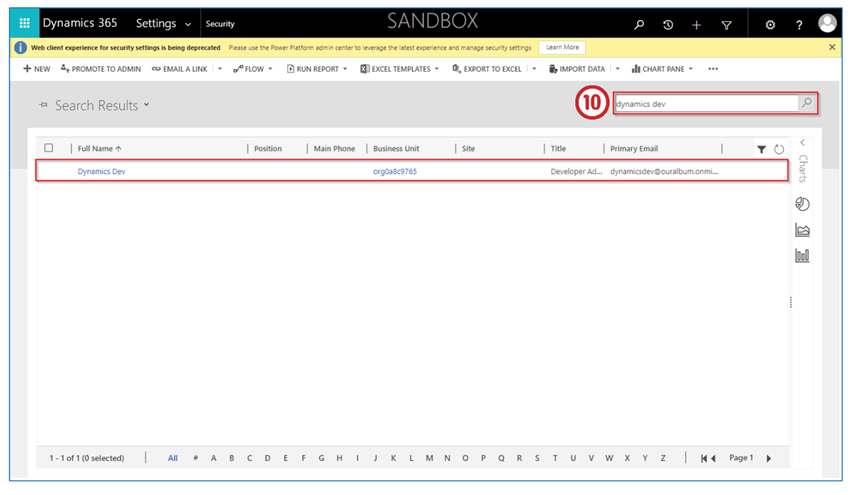This screenshot has width=856, height=495.
Task: Select Promote to Admin command
Action: click(101, 69)
